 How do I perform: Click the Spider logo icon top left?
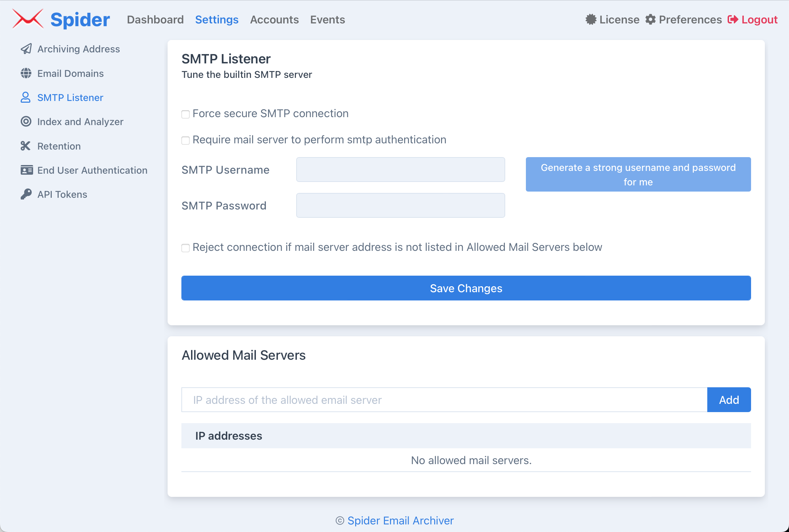(28, 20)
